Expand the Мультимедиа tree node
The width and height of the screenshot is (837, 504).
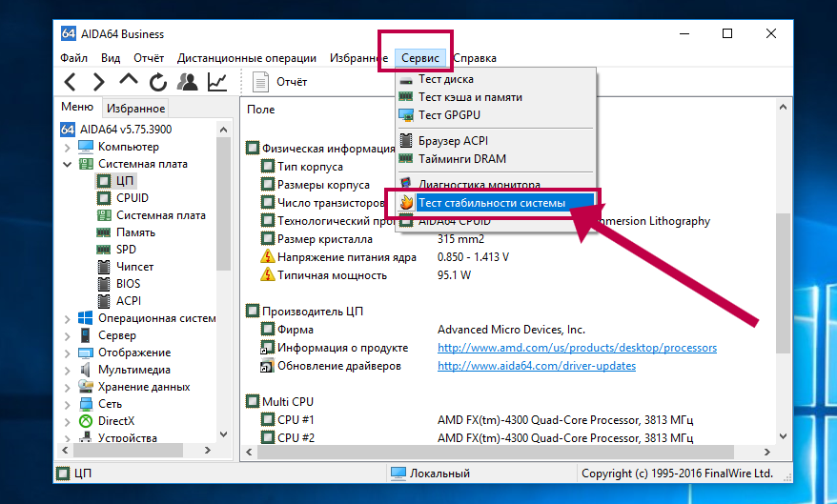tap(67, 370)
